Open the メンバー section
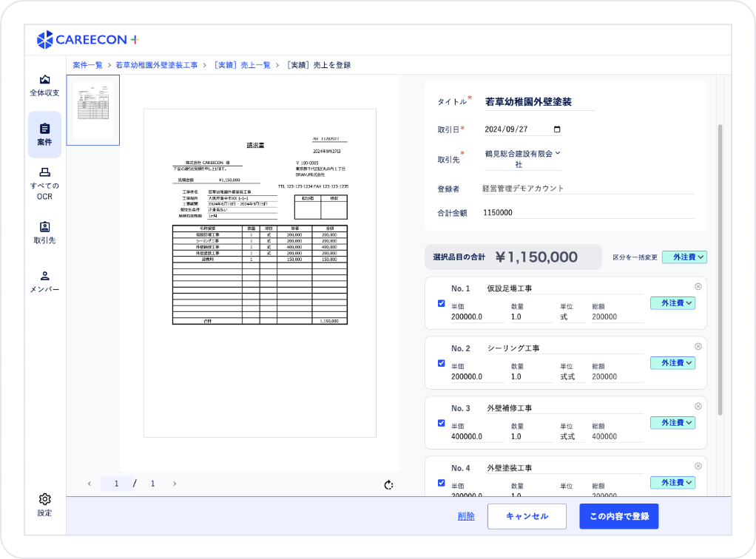756x559 pixels. coord(44,281)
